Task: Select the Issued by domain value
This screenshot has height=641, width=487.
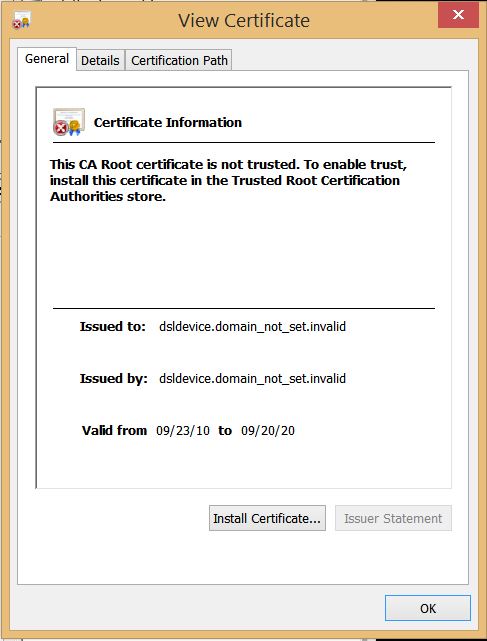Action: 252,379
